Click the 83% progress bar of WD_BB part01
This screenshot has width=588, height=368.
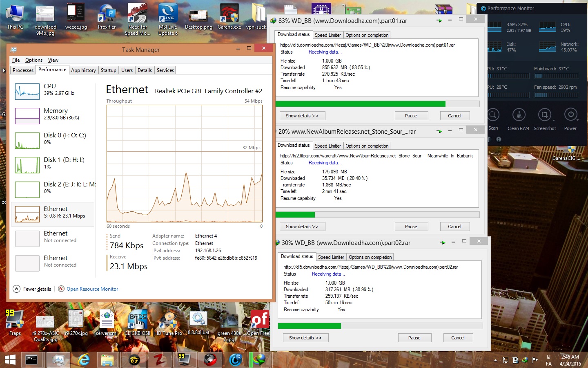(377, 104)
